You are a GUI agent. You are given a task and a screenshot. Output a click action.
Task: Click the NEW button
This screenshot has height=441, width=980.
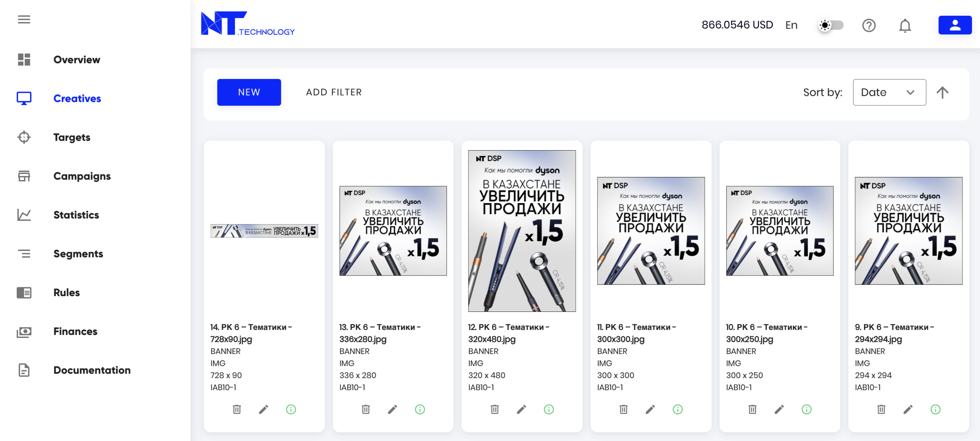click(249, 92)
